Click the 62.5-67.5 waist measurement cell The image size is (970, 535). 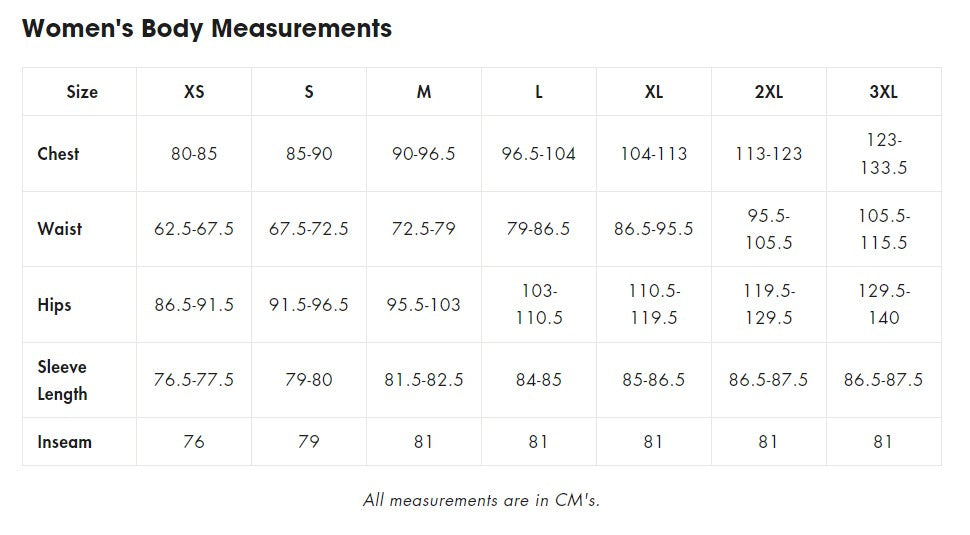pos(194,229)
